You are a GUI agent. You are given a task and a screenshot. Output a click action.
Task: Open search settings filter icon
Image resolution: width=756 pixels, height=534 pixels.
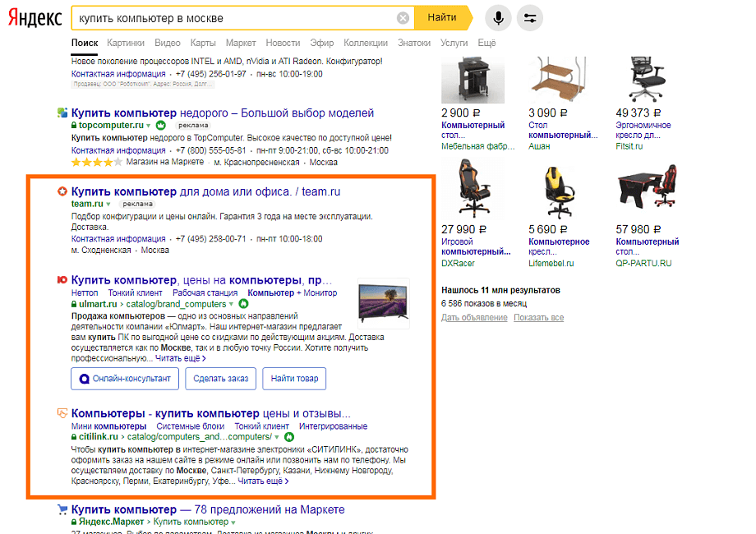pos(530,18)
